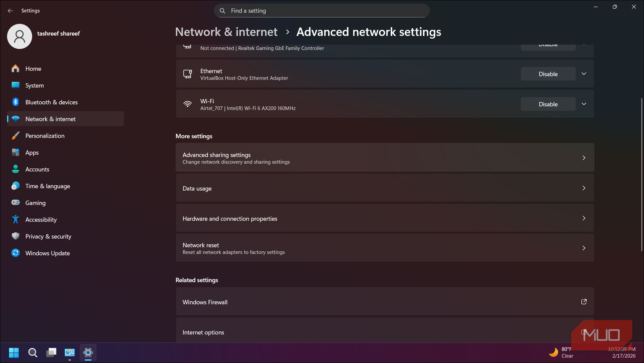Open Privacy & security settings

[65, 236]
